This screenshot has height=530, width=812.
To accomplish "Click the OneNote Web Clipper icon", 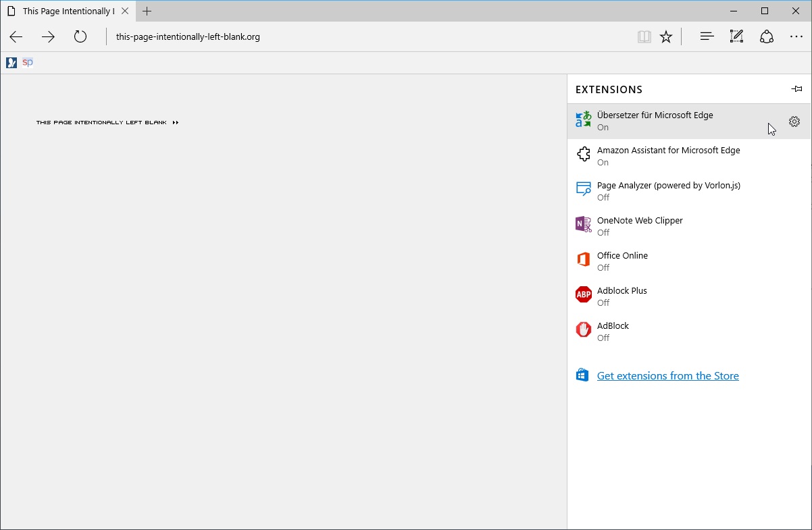I will [583, 225].
